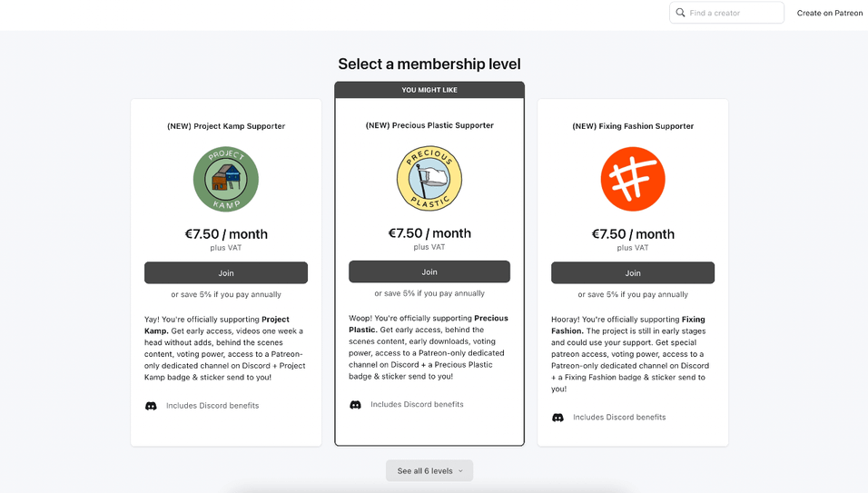868x493 pixels.
Task: Click the You Might Like banner
Action: (429, 90)
